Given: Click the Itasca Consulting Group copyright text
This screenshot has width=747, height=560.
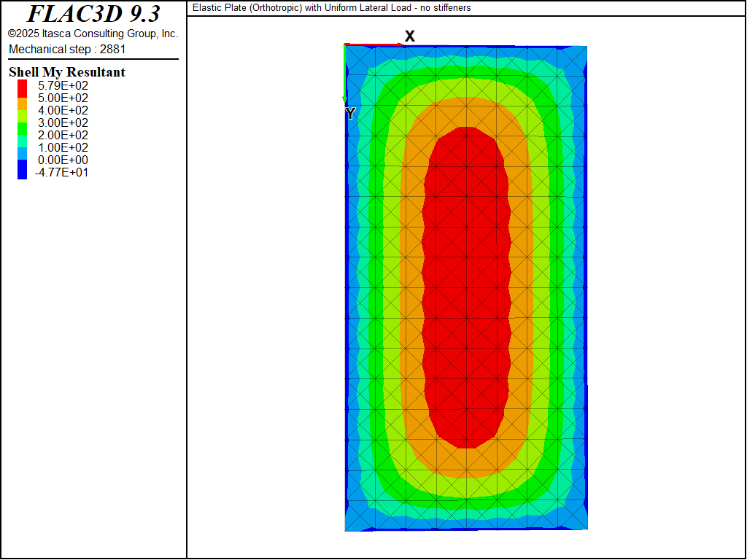Looking at the screenshot, I should [x=93, y=34].
